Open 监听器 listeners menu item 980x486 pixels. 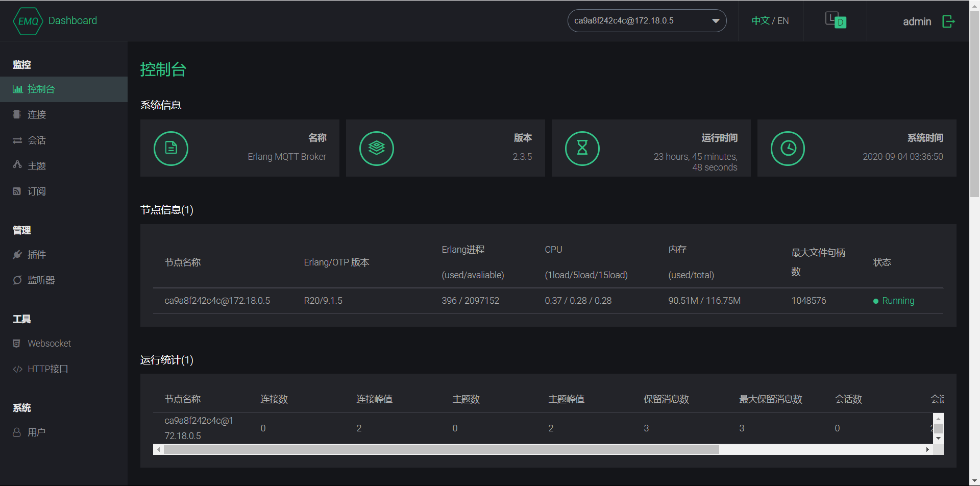point(64,280)
